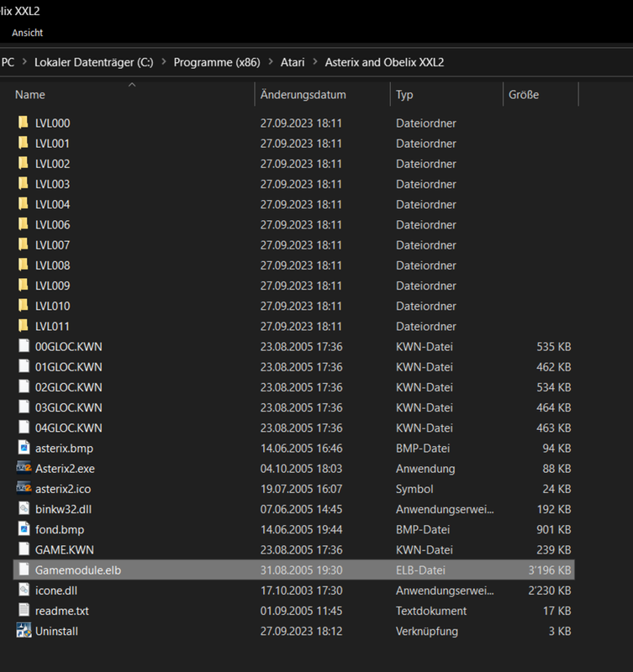Click the binkw32.dll file icon
Image resolution: width=633 pixels, height=672 pixels.
24,509
